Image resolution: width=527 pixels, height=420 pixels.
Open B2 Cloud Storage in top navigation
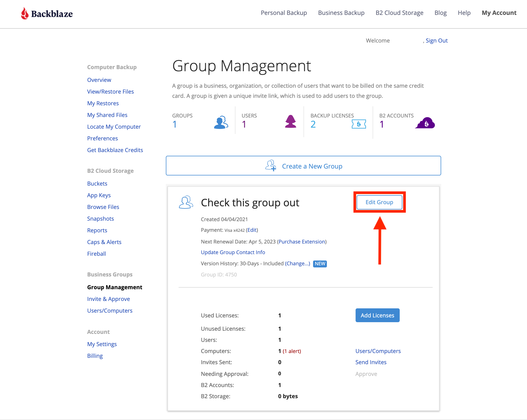[399, 13]
